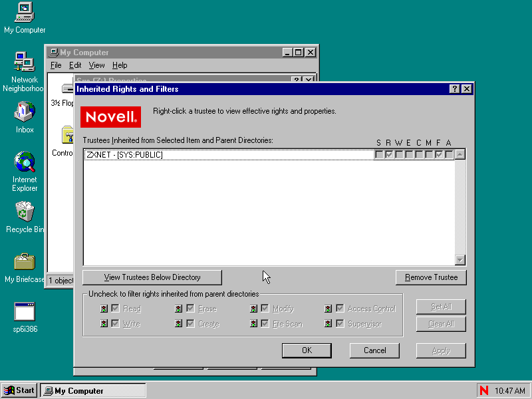Click the inheritance filter icon beside Modify

click(253, 309)
